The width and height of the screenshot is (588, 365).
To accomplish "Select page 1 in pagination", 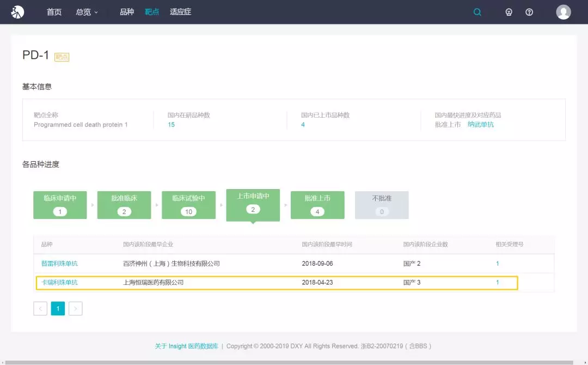I will coord(58,308).
